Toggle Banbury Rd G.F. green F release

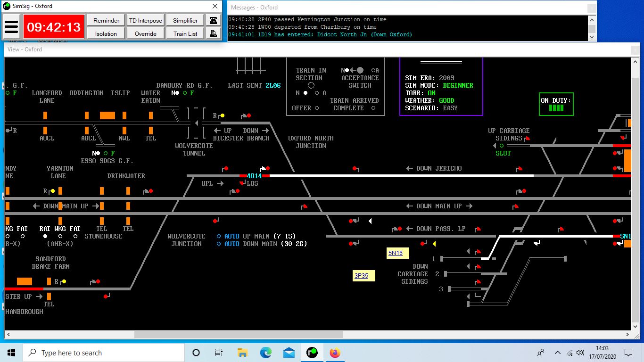coord(185,93)
